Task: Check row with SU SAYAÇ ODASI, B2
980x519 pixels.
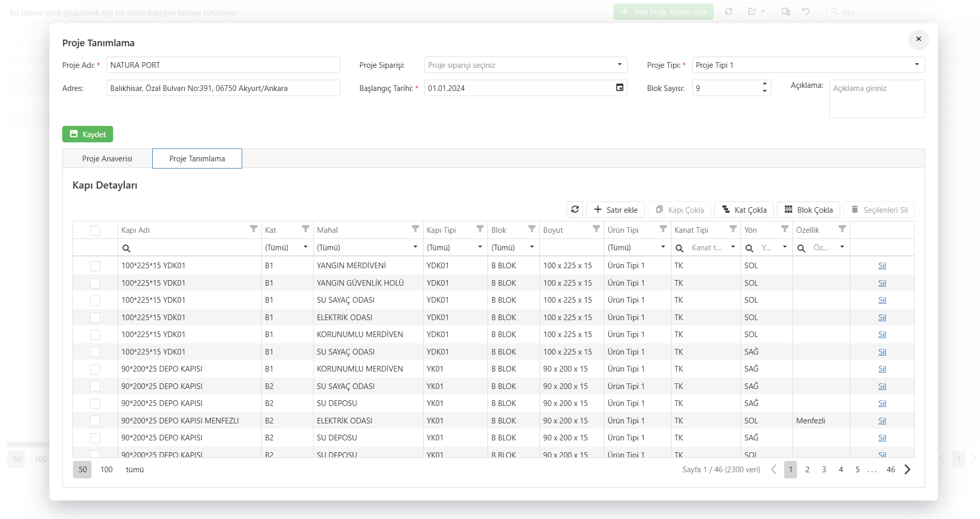Action: pyautogui.click(x=95, y=386)
